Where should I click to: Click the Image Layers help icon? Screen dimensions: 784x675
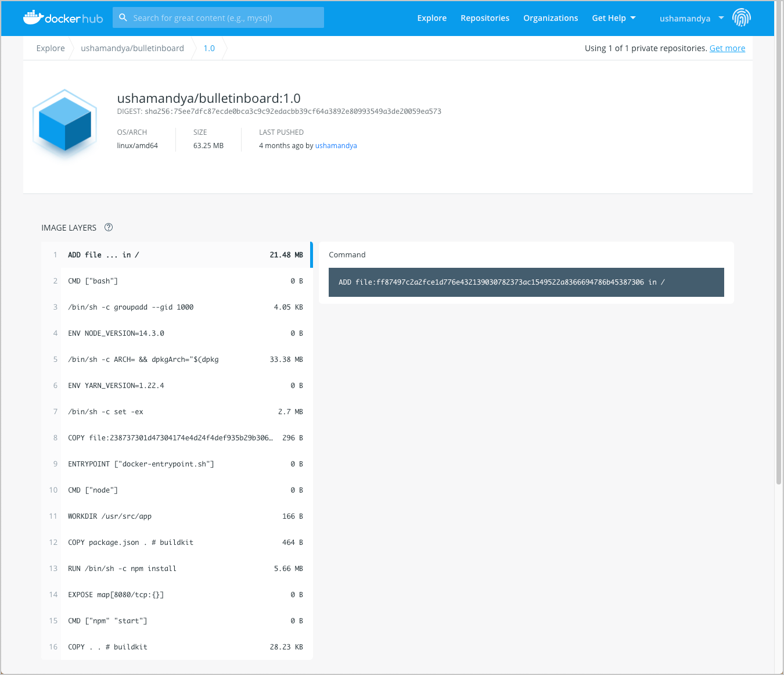click(x=109, y=228)
